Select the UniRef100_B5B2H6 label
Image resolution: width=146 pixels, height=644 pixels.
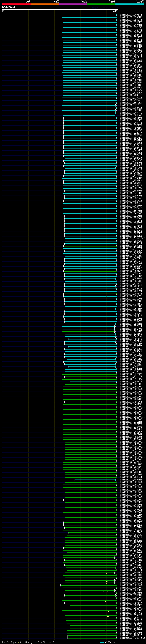tap(131, 42)
